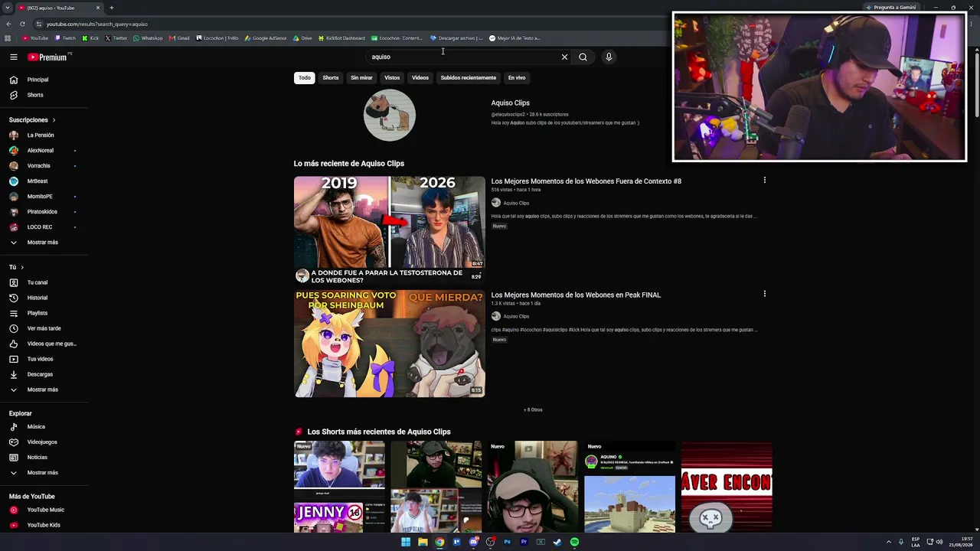This screenshot has height=551, width=980.
Task: Open YouTube Music from sidebar
Action: pyautogui.click(x=46, y=510)
